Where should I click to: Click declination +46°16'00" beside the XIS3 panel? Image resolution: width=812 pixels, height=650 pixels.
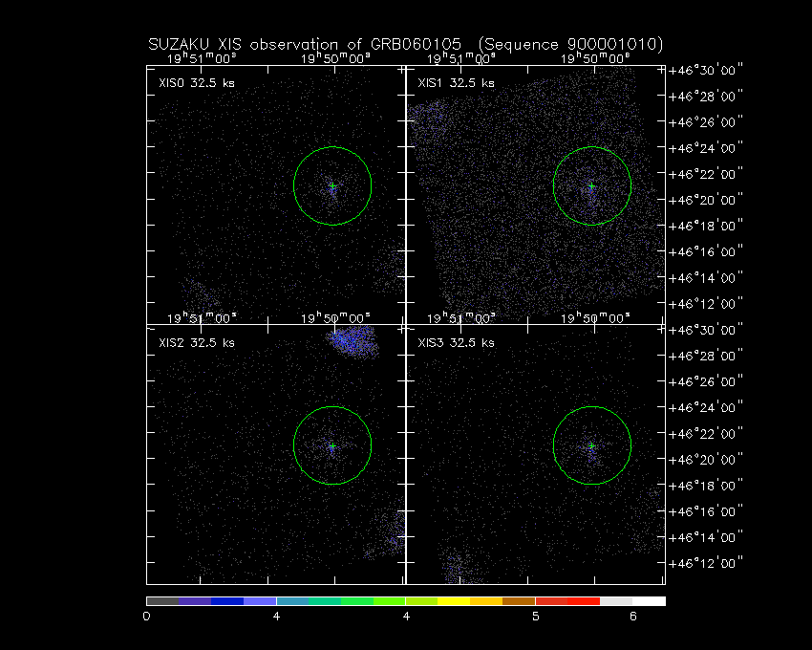coord(706,511)
